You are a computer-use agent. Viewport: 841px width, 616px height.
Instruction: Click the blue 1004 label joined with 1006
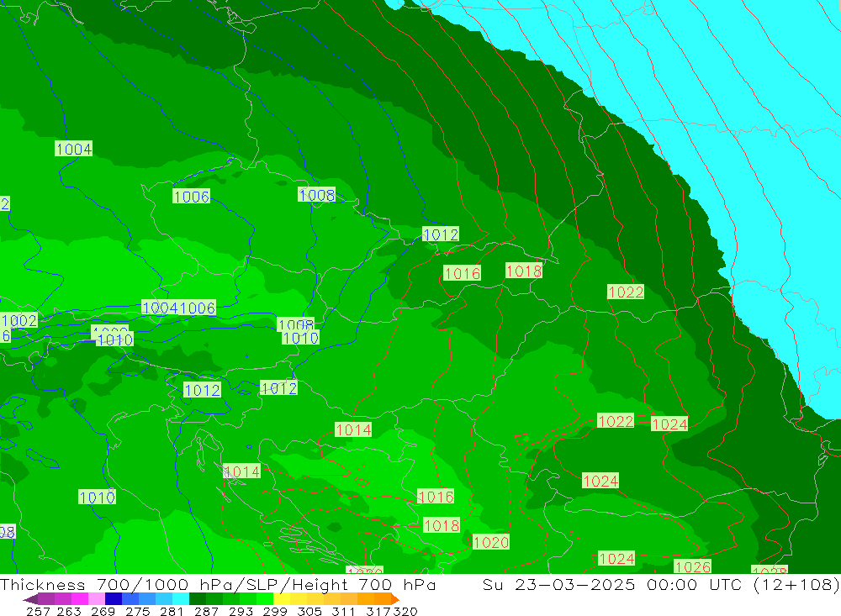click(160, 308)
